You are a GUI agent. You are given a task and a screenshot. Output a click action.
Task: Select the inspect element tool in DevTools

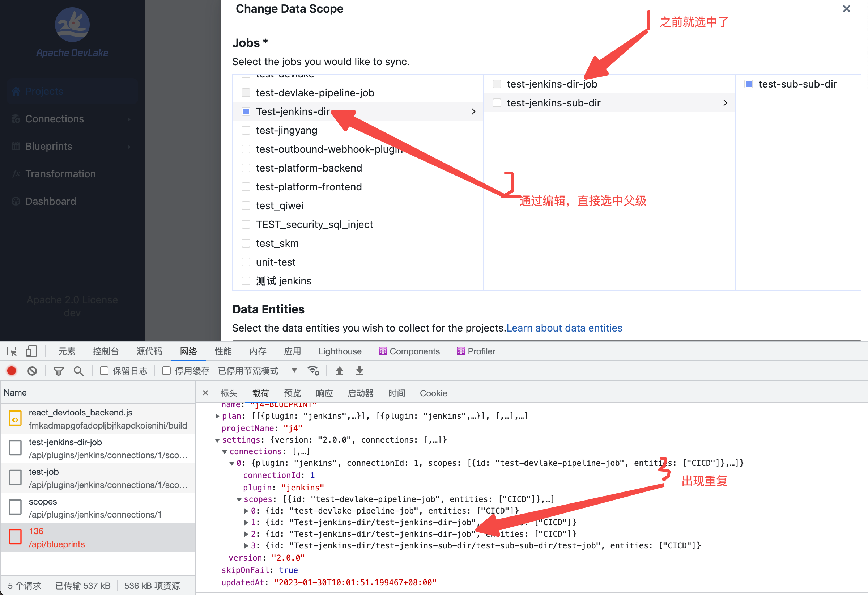12,351
